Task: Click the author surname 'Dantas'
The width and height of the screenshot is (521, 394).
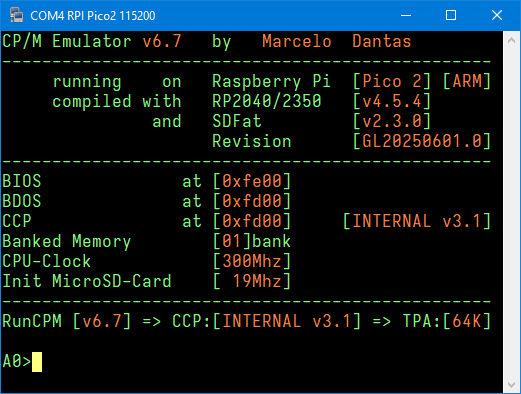Action: point(382,42)
